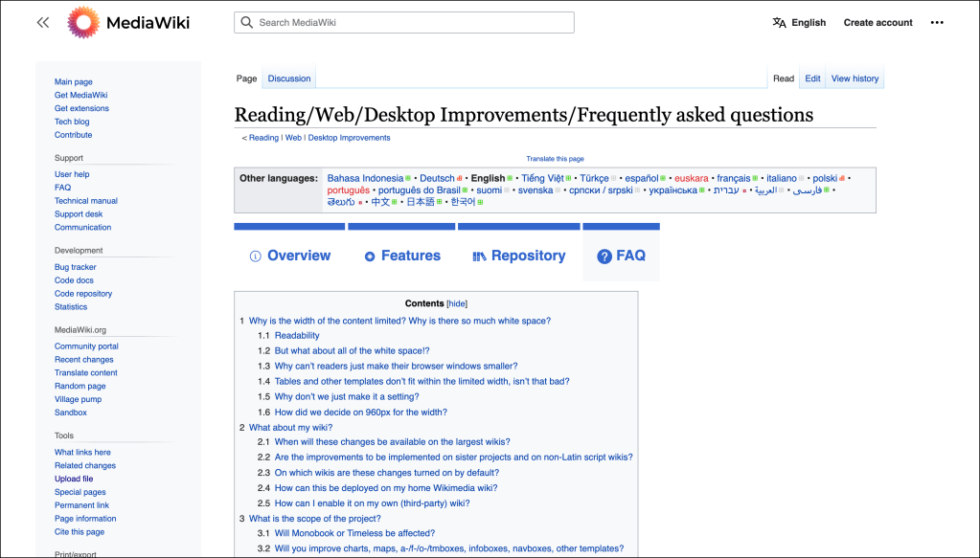Open Upload file in sidebar Tools
Viewport: 980px width, 558px height.
(74, 479)
